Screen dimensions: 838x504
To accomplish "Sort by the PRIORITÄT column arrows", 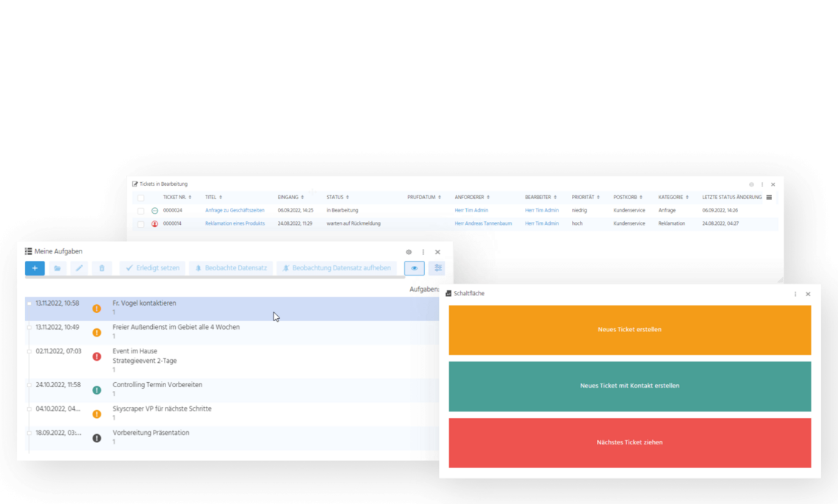I will point(597,197).
